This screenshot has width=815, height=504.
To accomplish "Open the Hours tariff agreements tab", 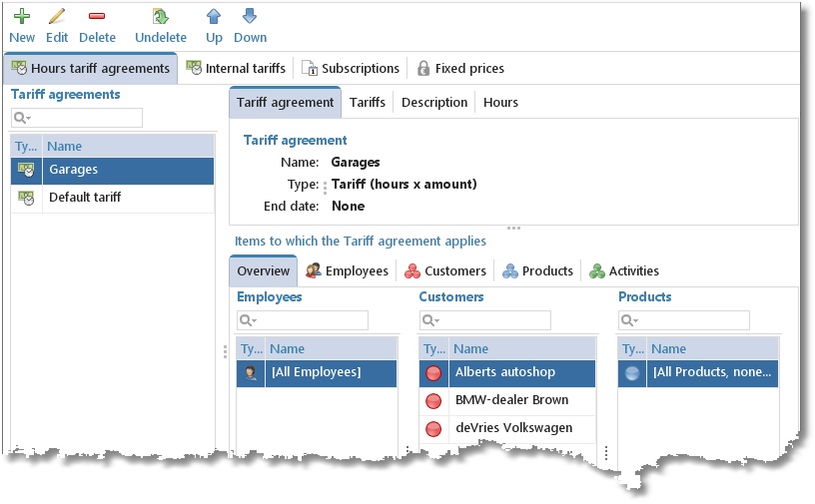I will [91, 69].
